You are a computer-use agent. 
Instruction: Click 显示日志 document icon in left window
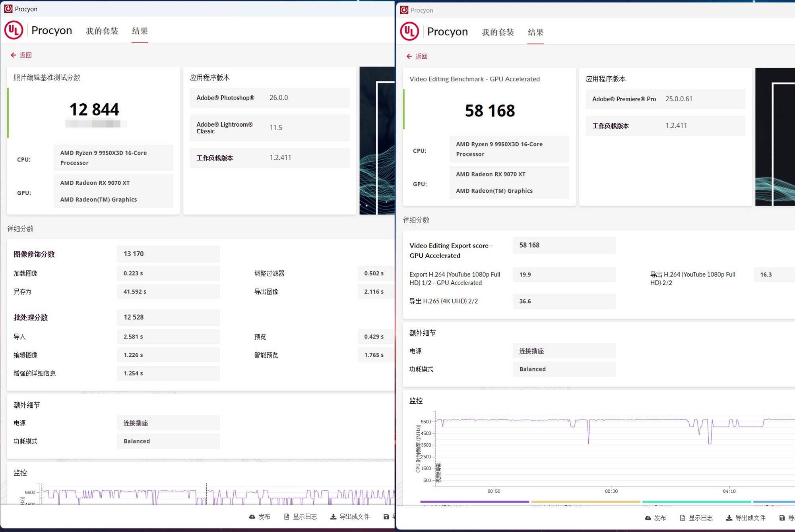(287, 517)
